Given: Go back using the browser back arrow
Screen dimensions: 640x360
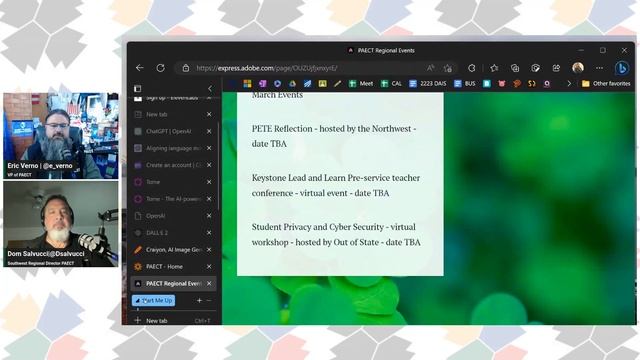Looking at the screenshot, I should click(x=140, y=68).
